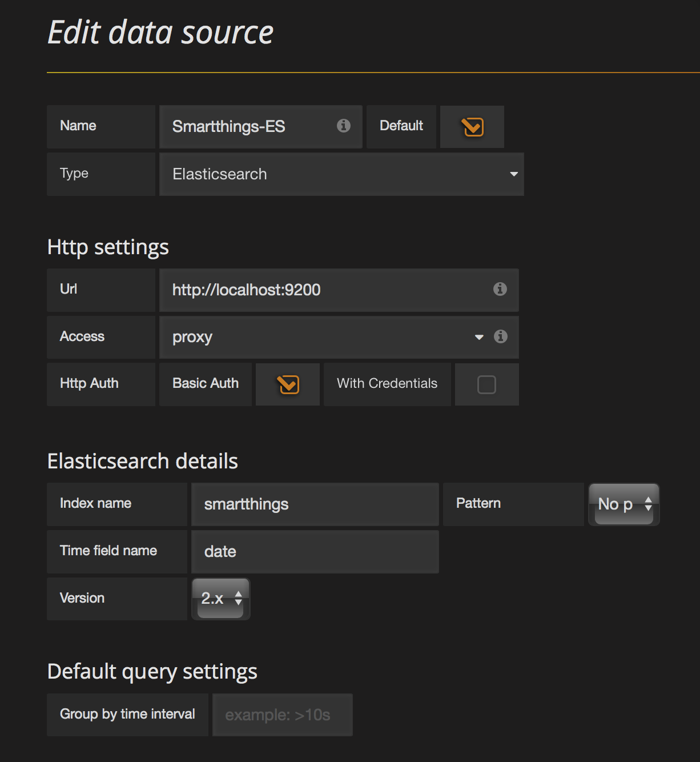Open the Pattern selector dropdown

pos(624,504)
